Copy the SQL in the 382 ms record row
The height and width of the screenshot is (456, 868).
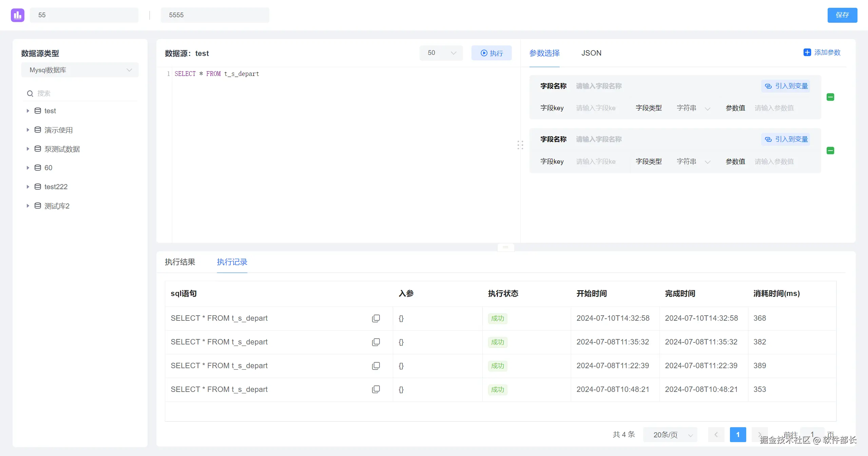(375, 342)
